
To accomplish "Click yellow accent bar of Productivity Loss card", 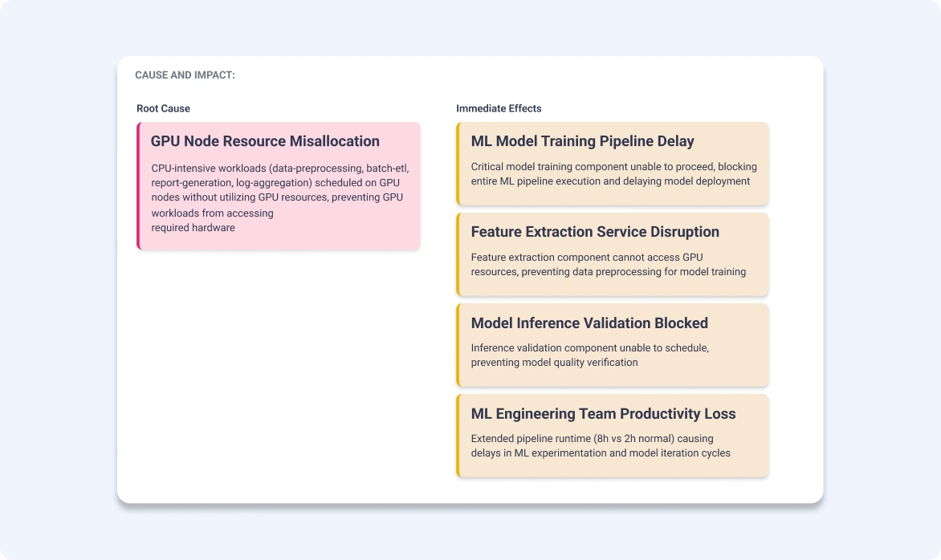I will [458, 436].
